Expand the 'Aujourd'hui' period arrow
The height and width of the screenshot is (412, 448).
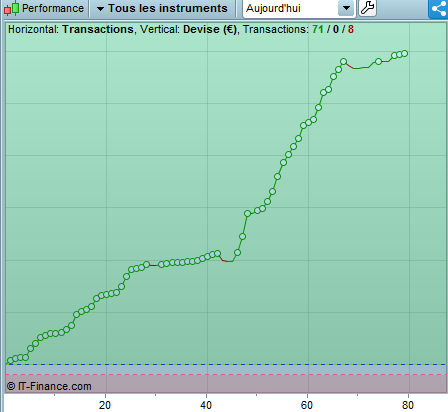tap(346, 8)
